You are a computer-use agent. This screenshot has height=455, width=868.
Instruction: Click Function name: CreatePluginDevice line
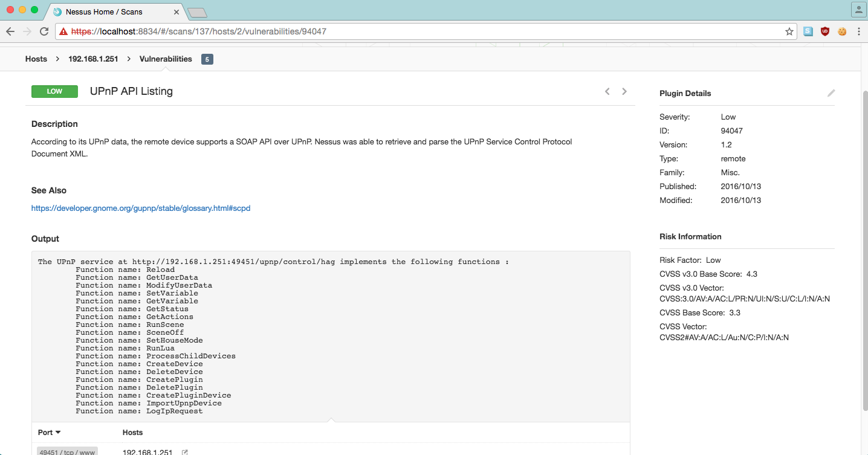[x=154, y=395]
